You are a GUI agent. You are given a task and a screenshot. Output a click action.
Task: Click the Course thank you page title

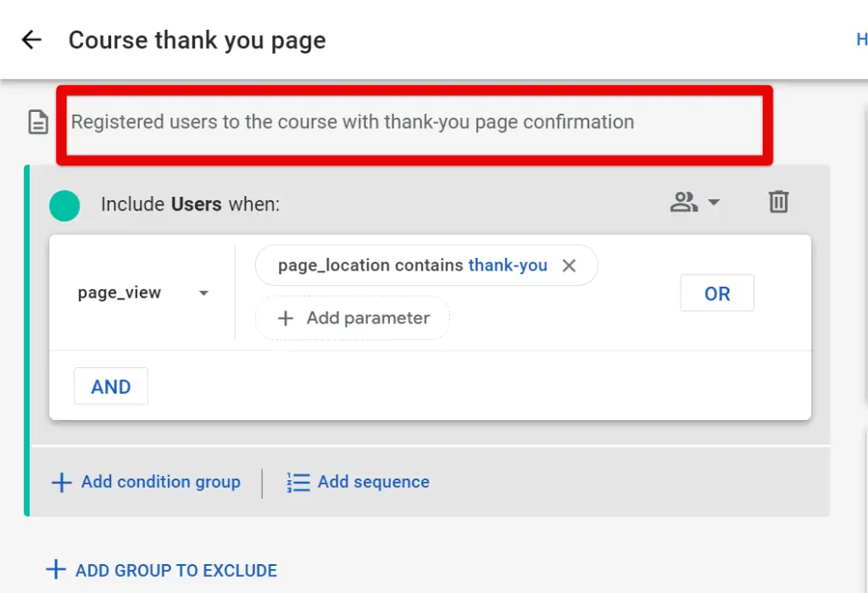(197, 40)
